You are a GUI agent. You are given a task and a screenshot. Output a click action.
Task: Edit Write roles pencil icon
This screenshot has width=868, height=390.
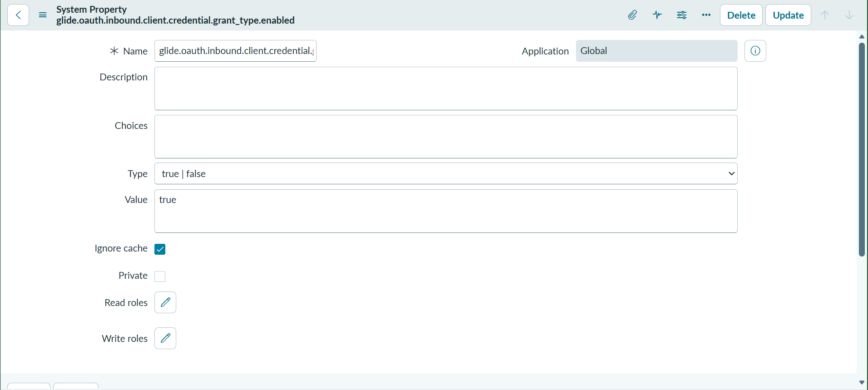tap(165, 338)
